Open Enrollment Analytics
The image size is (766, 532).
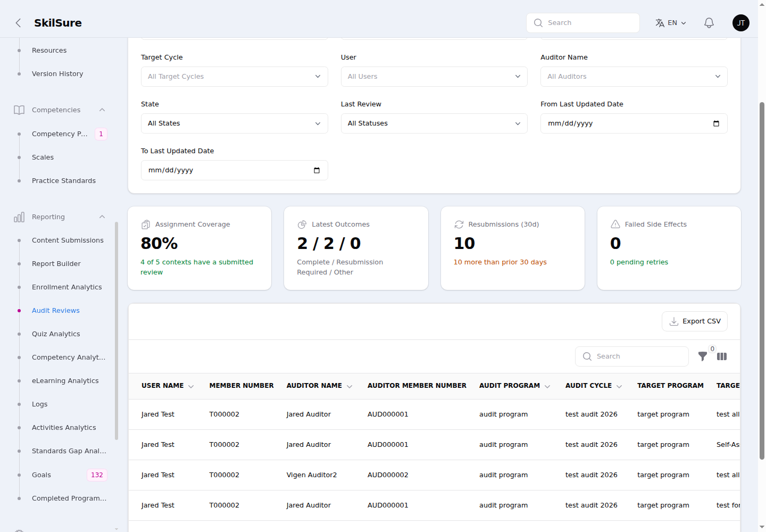67,287
